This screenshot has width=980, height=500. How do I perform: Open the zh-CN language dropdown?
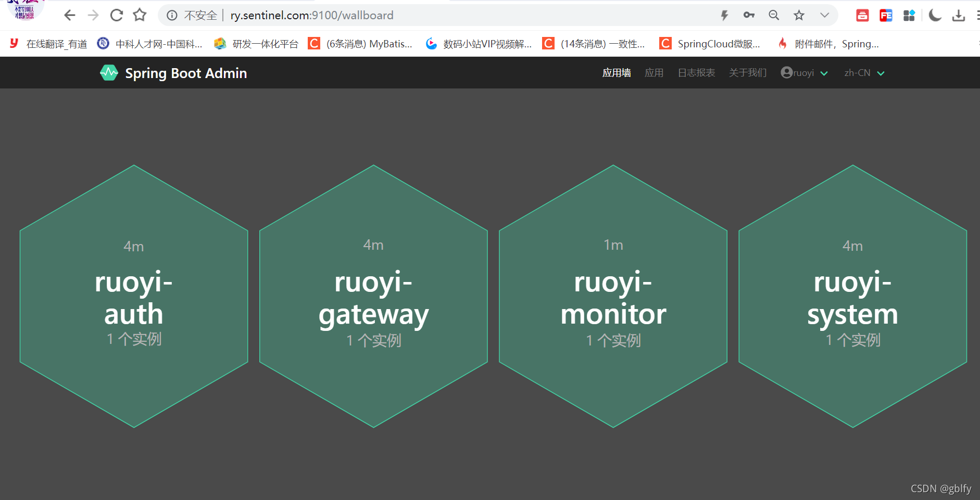pos(864,73)
